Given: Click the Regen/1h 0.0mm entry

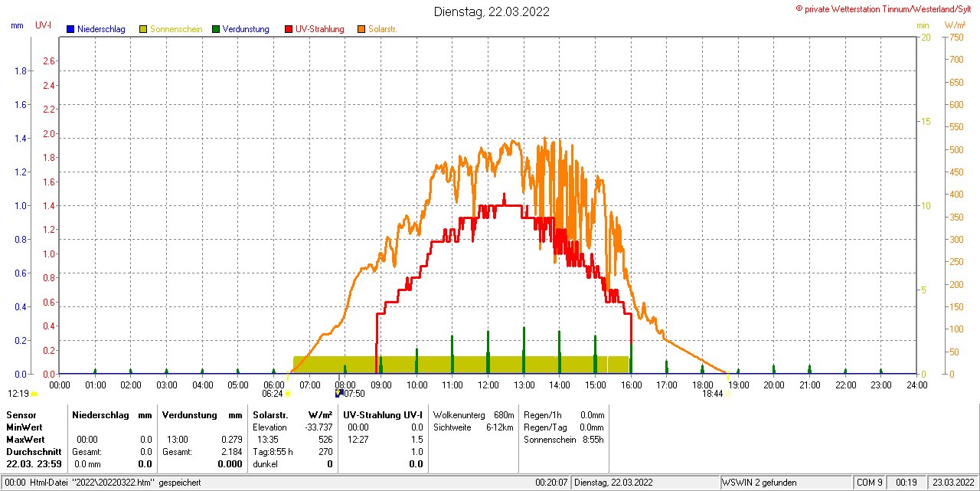Looking at the screenshot, I should [x=564, y=414].
